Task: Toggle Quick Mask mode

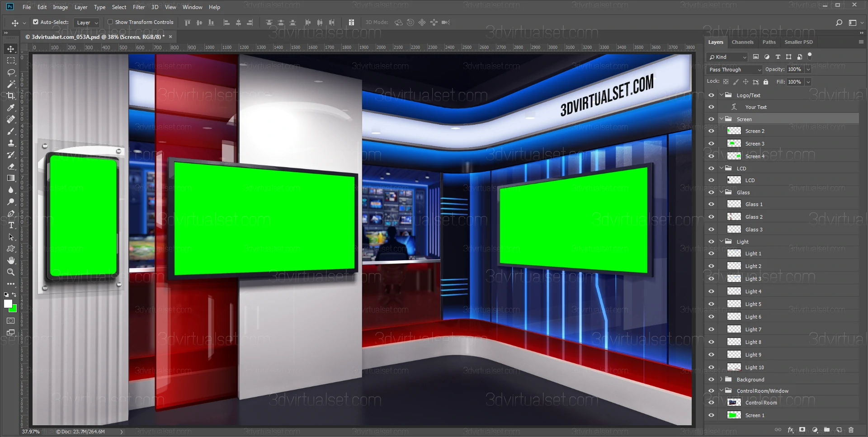Action: tap(11, 320)
